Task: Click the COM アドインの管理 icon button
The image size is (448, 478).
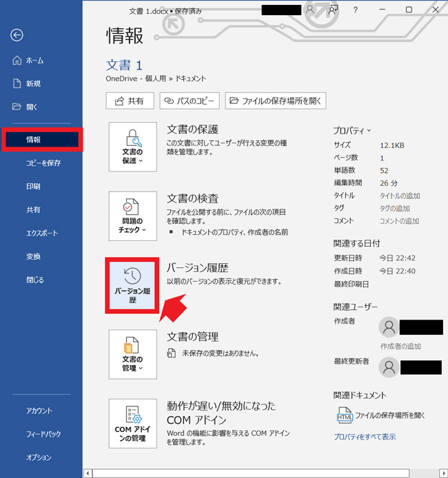Action: click(x=132, y=423)
